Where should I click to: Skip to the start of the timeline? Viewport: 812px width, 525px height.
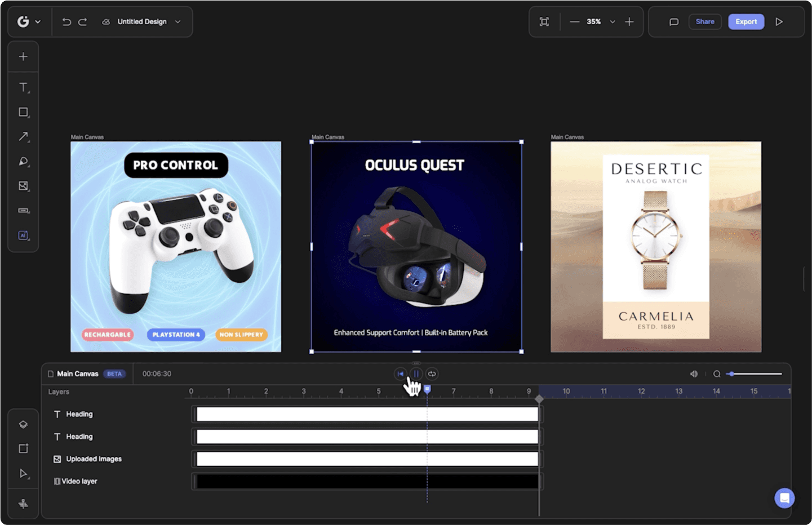[x=401, y=374]
